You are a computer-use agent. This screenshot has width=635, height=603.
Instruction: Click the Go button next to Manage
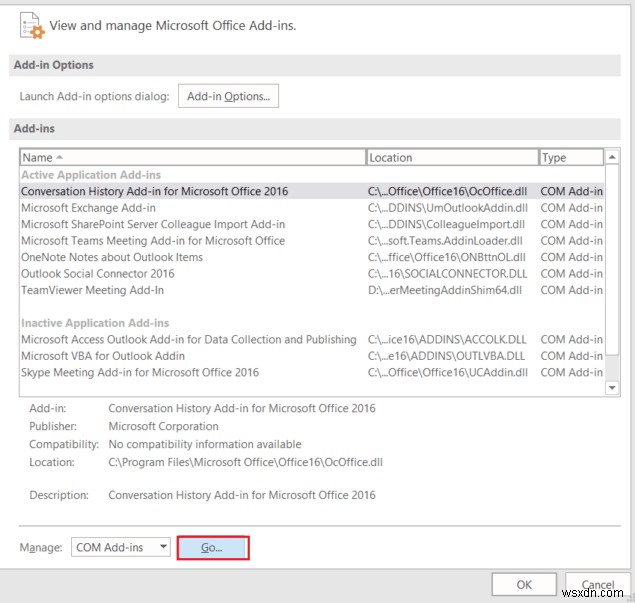point(213,548)
